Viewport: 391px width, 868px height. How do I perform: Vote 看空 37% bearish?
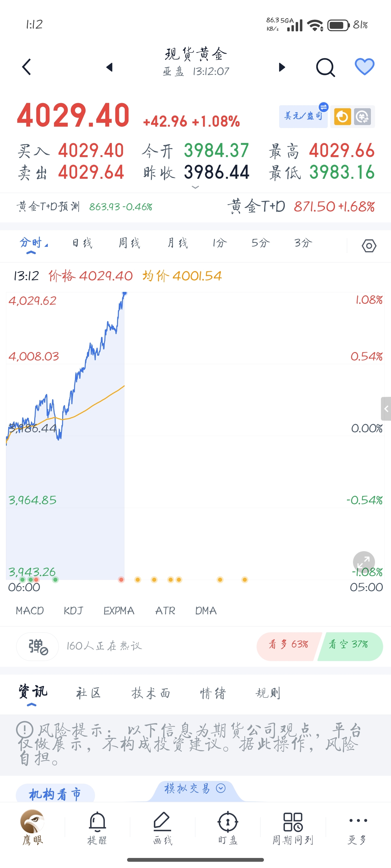(x=349, y=644)
